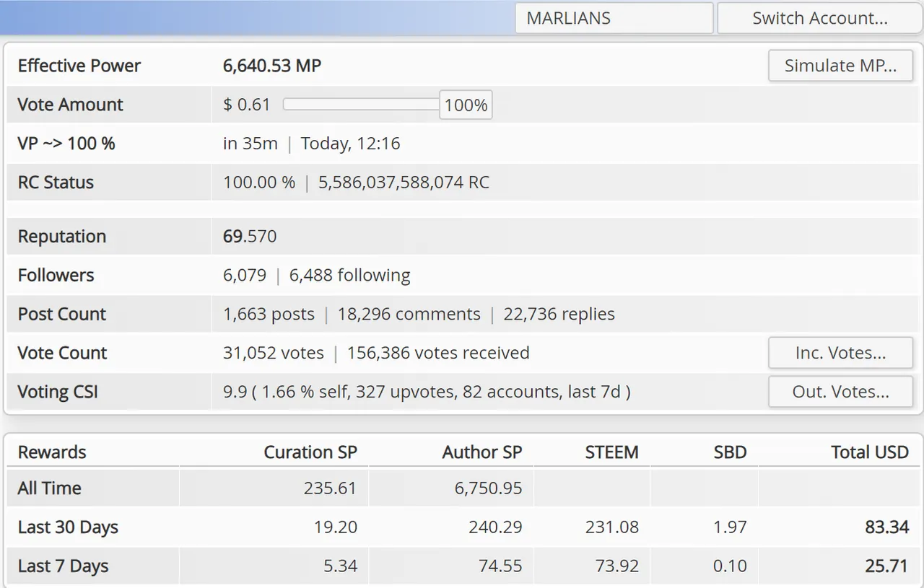Click the RC Status percentage value
Image resolution: width=924 pixels, height=588 pixels.
(x=259, y=182)
